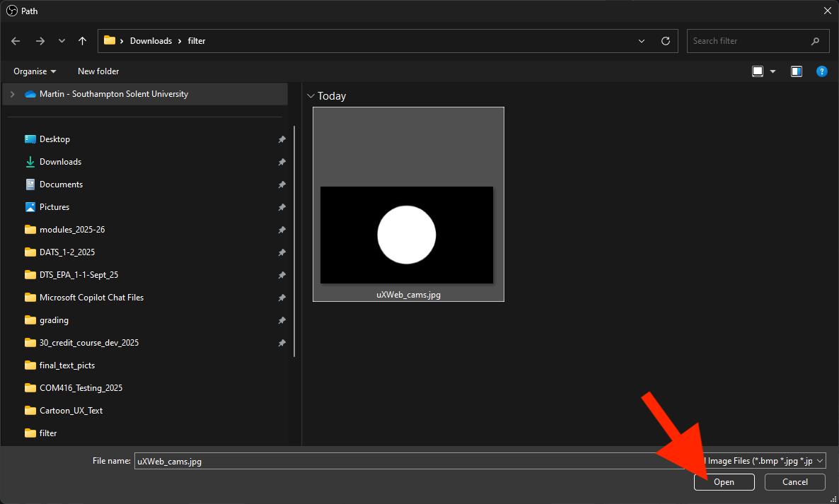Go up one folder level
839x504 pixels.
[83, 41]
